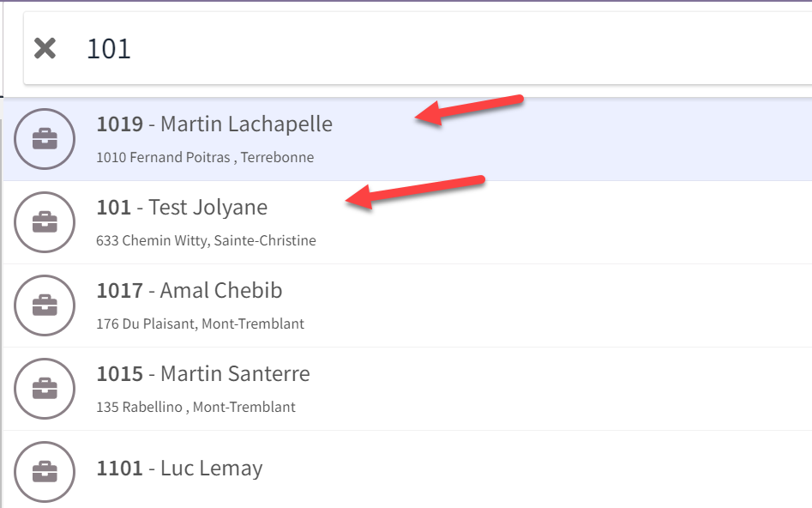
Task: Click address 633 Chemin Witty, Sainte-Christine
Action: tap(206, 240)
